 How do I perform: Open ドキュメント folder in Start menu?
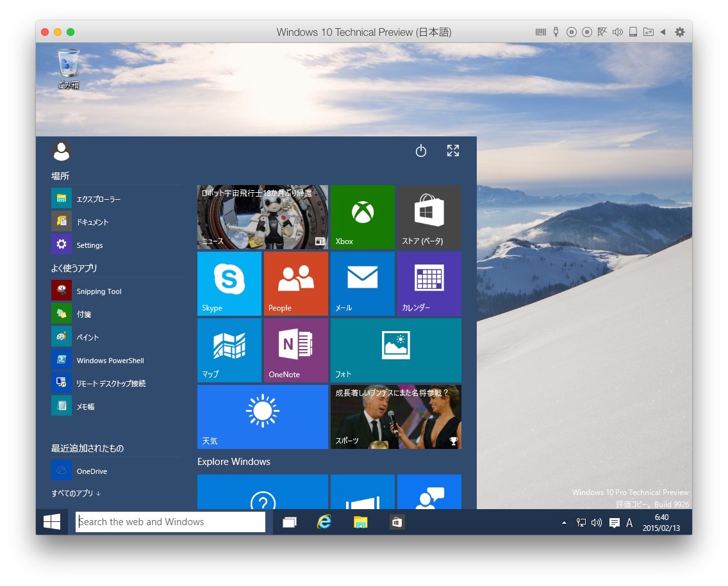[x=116, y=222]
